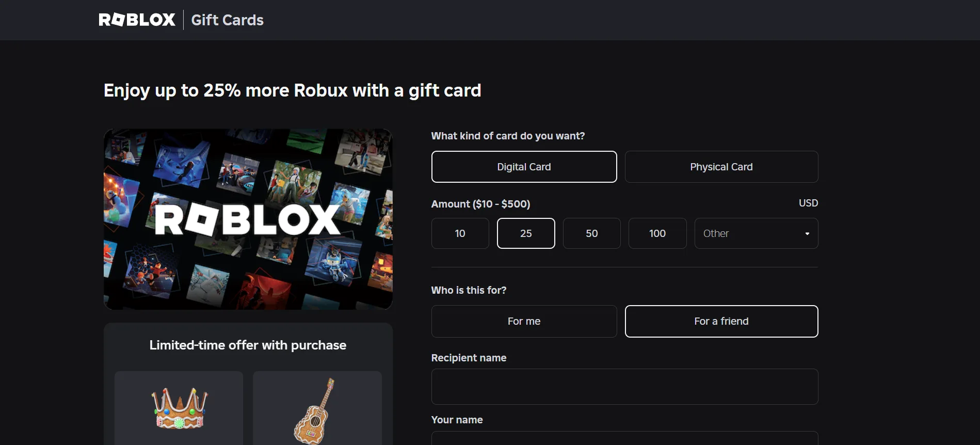980x445 pixels.
Task: Select the For me option
Action: [524, 321]
